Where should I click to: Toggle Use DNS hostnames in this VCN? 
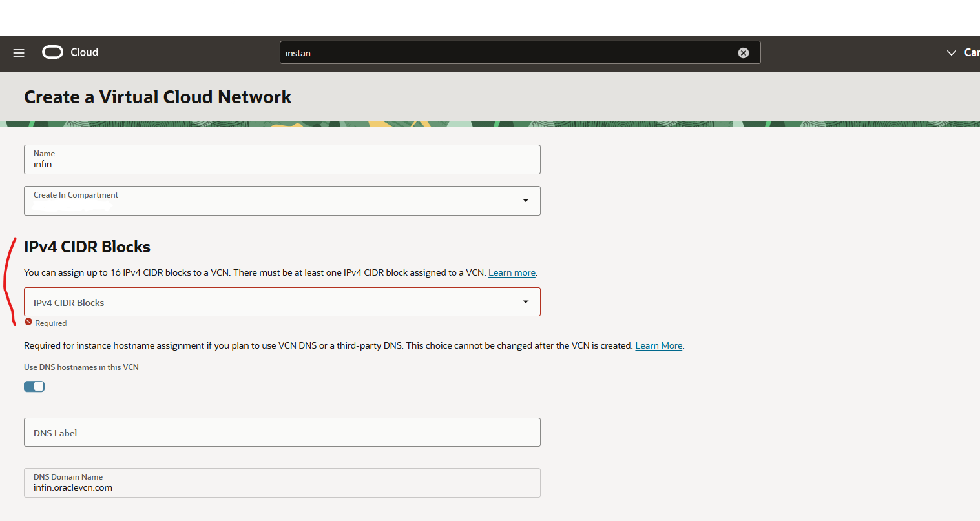[34, 386]
